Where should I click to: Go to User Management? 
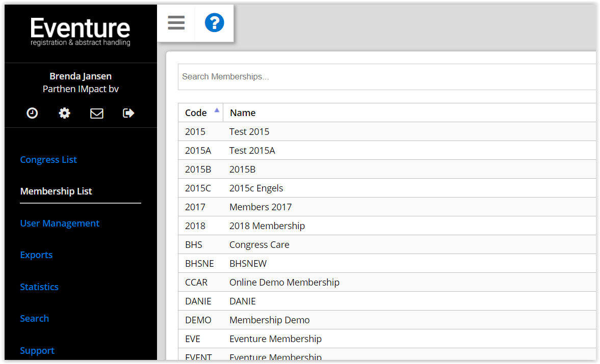click(60, 223)
